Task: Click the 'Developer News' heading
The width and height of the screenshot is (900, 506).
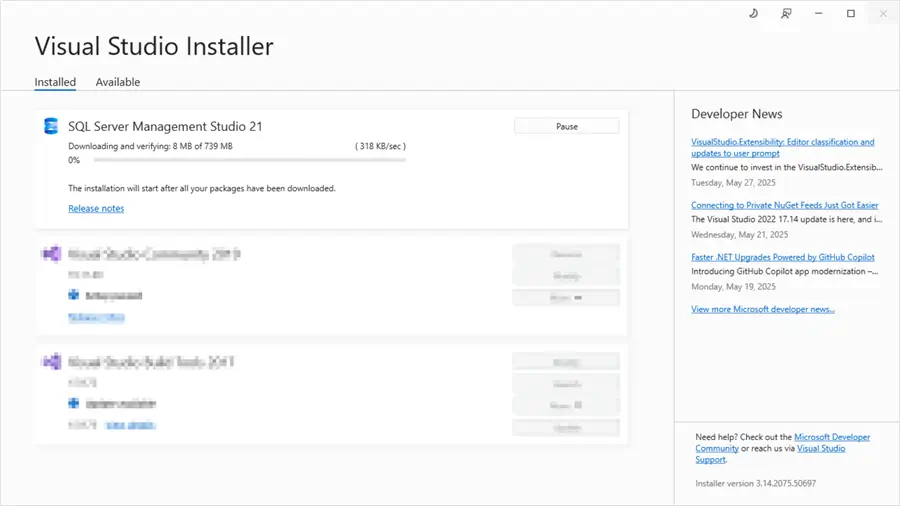Action: click(x=736, y=114)
